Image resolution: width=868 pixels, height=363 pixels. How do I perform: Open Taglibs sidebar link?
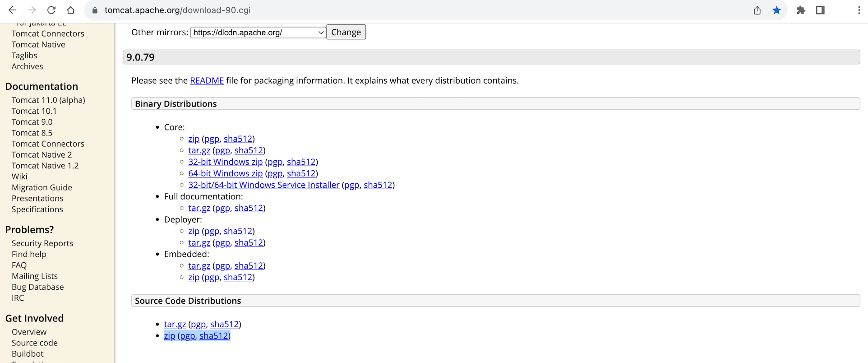[x=24, y=56]
